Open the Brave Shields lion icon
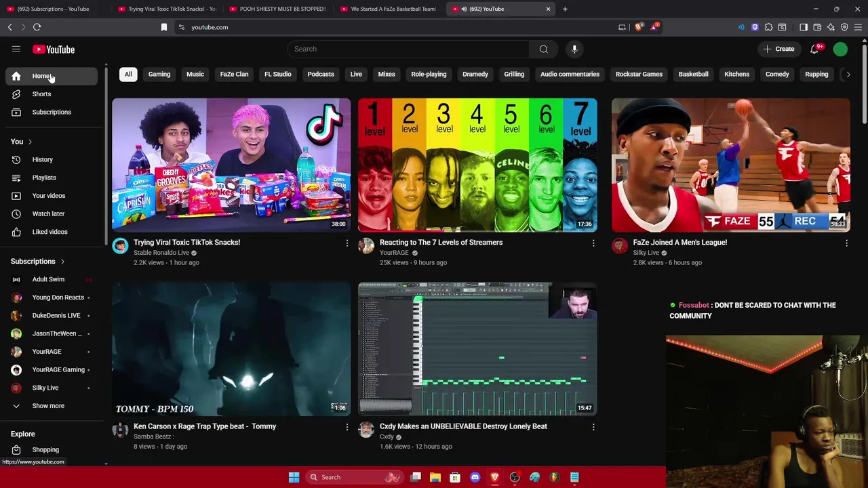This screenshot has width=868, height=488. pos(638,27)
